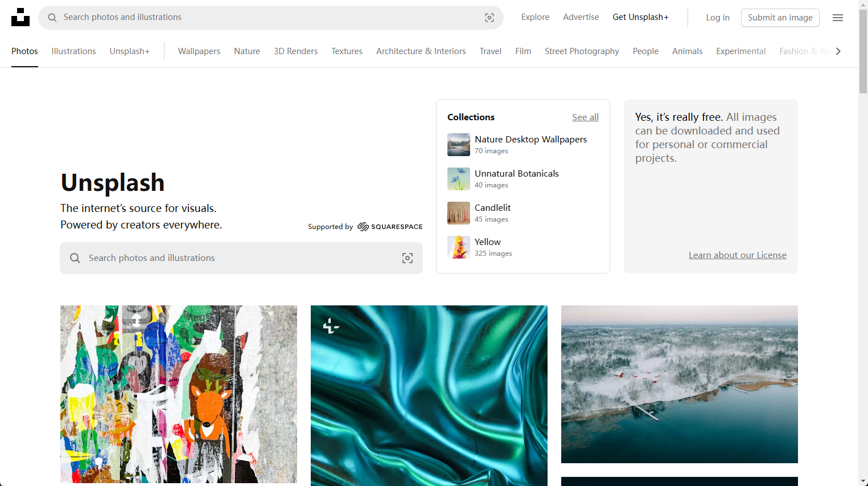The width and height of the screenshot is (868, 486).
Task: Click the magnifier icon in hero search box
Action: [75, 258]
